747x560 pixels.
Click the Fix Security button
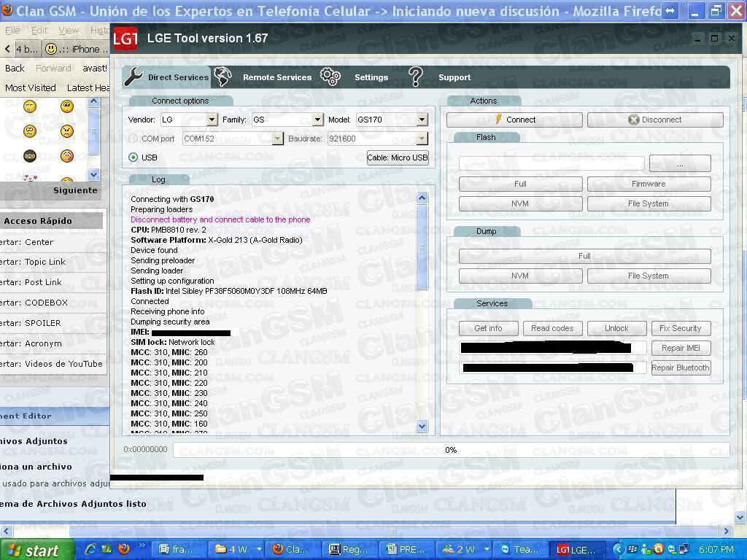point(681,329)
